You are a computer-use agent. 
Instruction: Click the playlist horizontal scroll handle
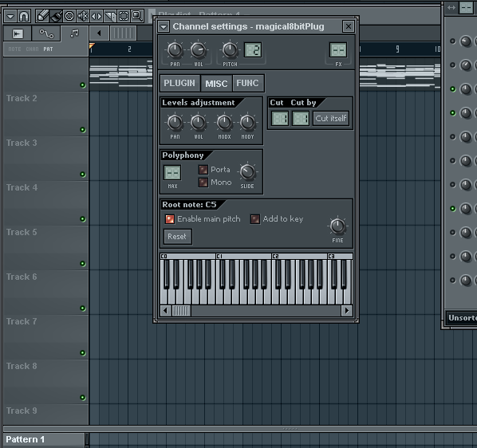[x=123, y=33]
